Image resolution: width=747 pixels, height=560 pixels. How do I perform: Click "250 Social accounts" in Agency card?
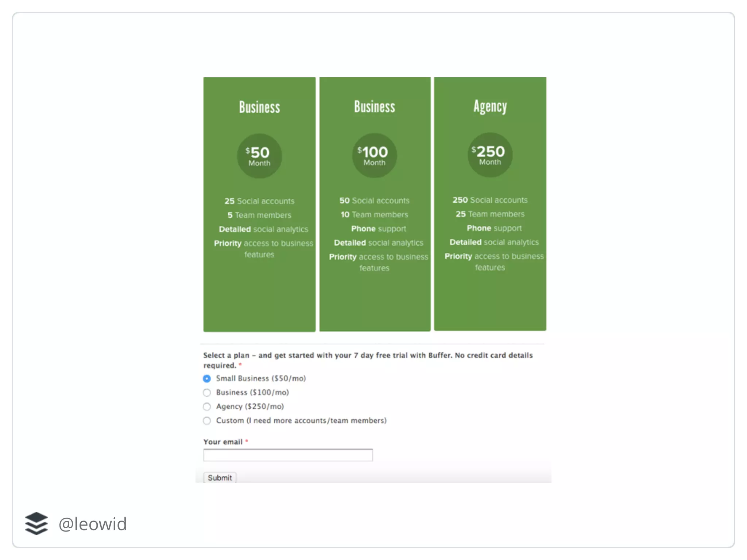coord(490,200)
